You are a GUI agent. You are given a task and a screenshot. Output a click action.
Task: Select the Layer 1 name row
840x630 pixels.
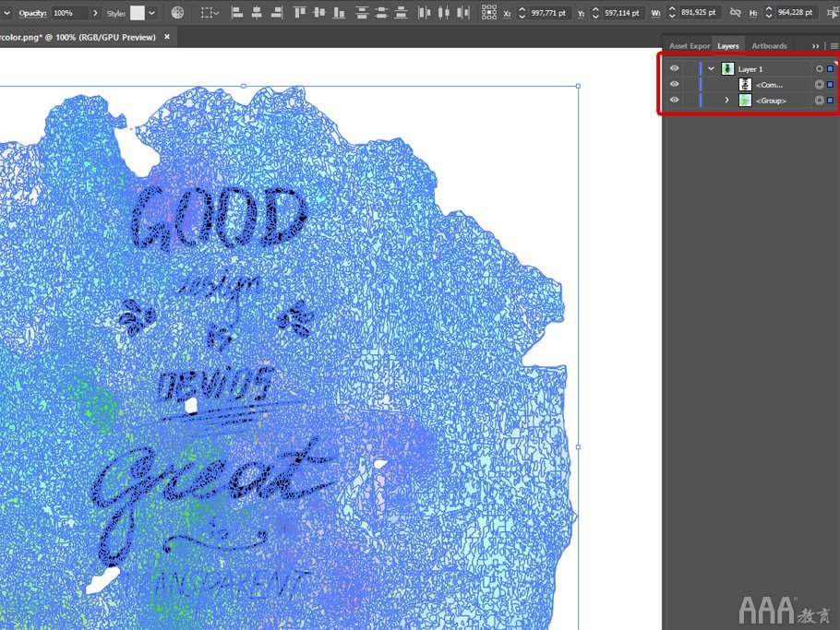tap(750, 69)
